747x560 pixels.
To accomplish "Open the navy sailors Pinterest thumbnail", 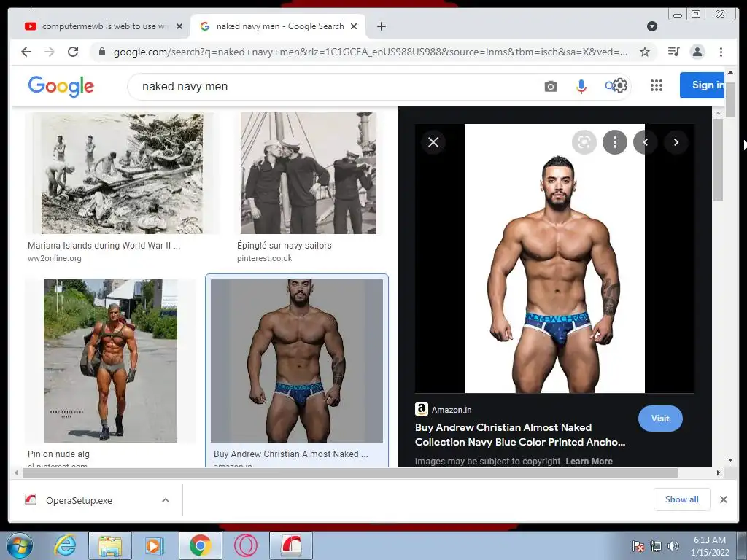I will point(309,174).
